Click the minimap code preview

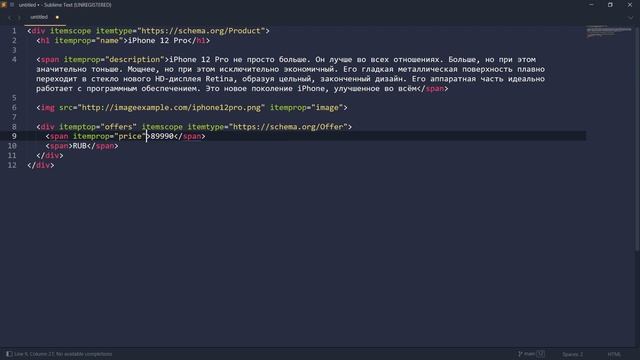pyautogui.click(x=609, y=31)
